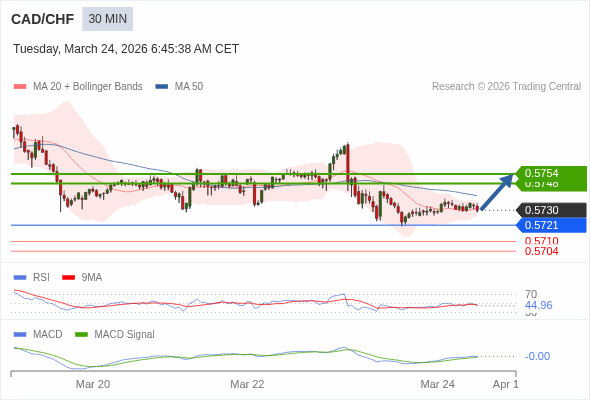Click the black 0.5730 current price tag

pos(551,210)
